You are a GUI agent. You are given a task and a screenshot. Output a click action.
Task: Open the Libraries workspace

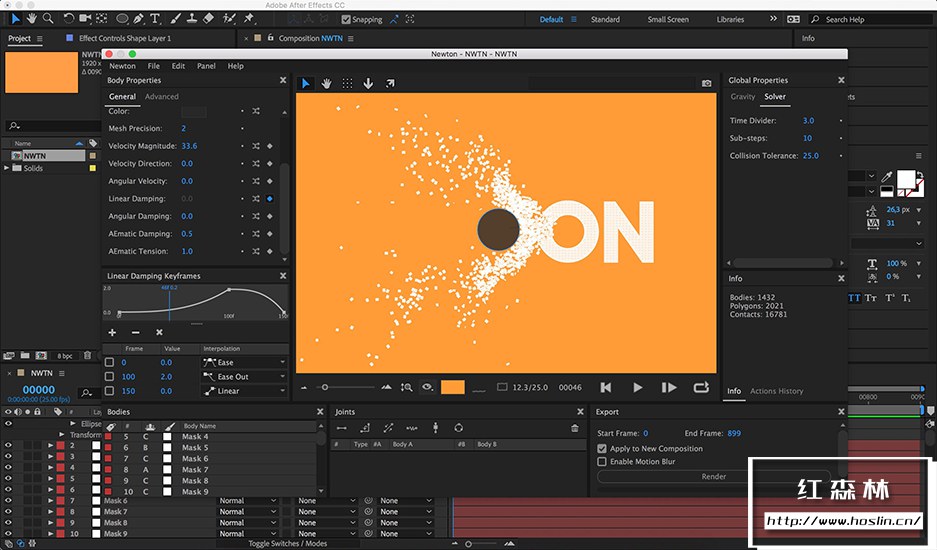[x=730, y=19]
